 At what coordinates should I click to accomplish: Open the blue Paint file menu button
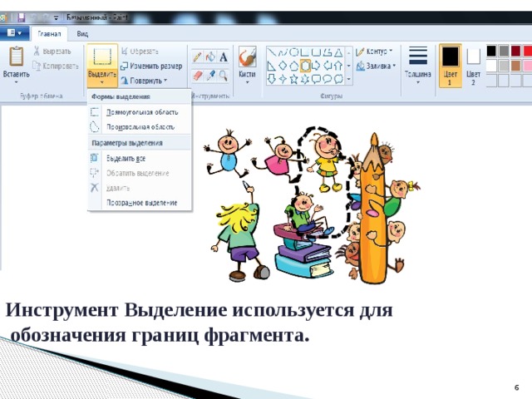(14, 33)
